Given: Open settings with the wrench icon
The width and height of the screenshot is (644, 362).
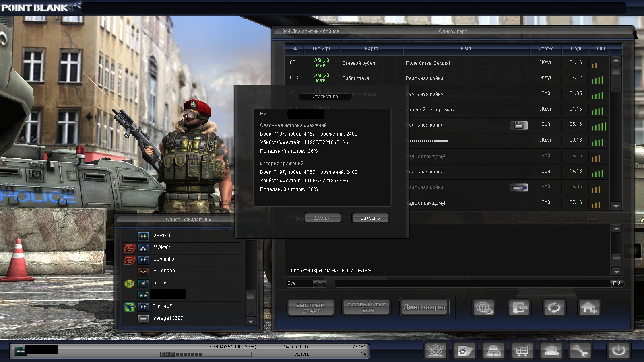Looking at the screenshot, I should coord(580,351).
